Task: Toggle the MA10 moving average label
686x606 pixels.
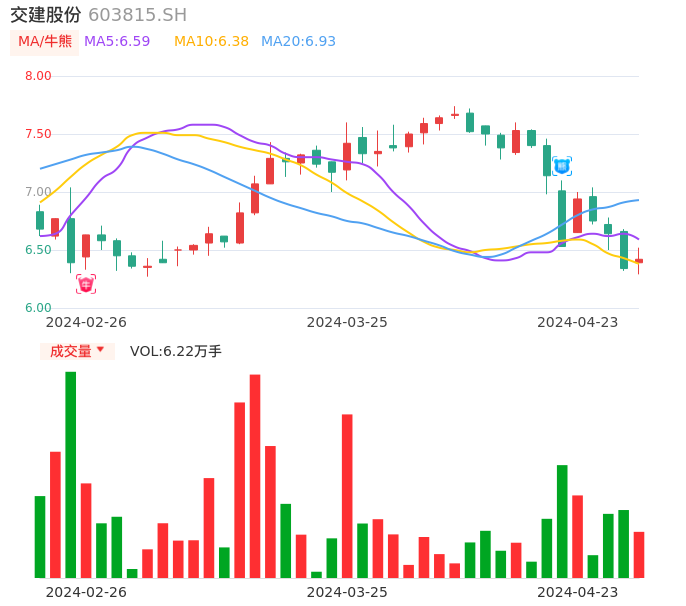Action: (x=211, y=42)
